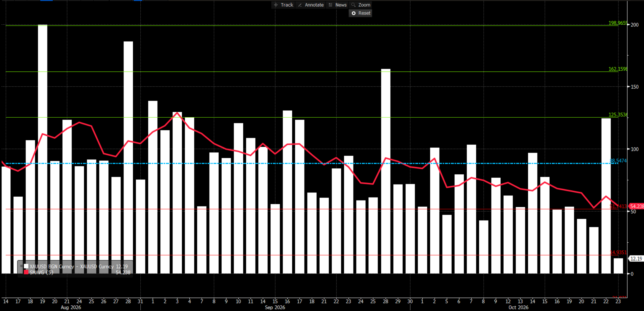The height and width of the screenshot is (311, 644).
Task: Click the red SMAVG series swatch
Action: (26, 272)
